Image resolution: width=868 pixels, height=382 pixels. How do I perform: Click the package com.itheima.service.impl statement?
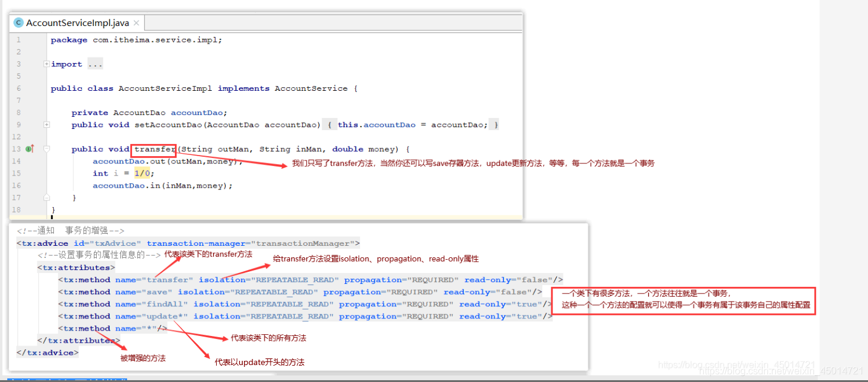(x=137, y=40)
